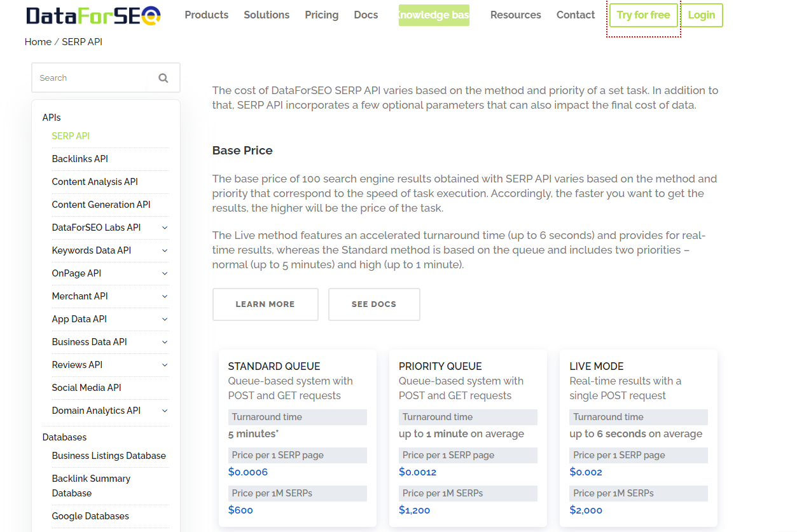Screen dimensions: 797x532
Task: Expand the Domain Analytics API chevron
Action: (165, 411)
